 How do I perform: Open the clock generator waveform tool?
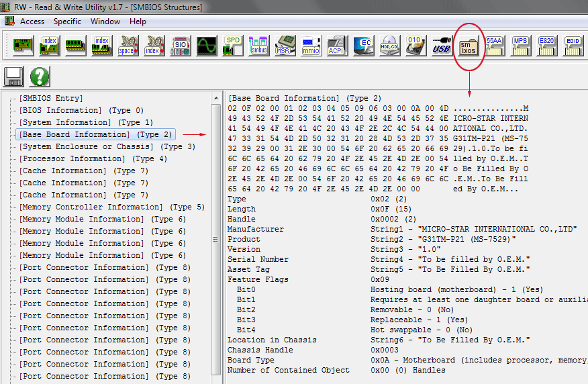tap(207, 46)
